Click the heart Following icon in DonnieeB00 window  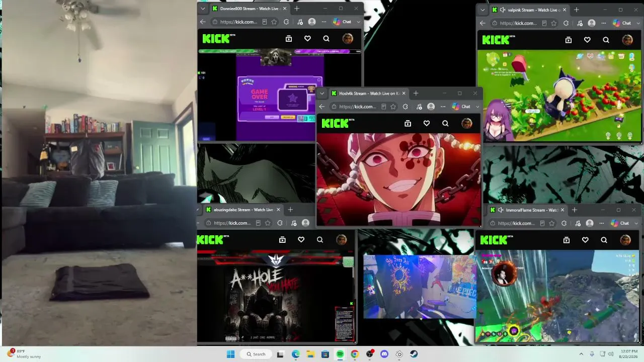point(307,39)
